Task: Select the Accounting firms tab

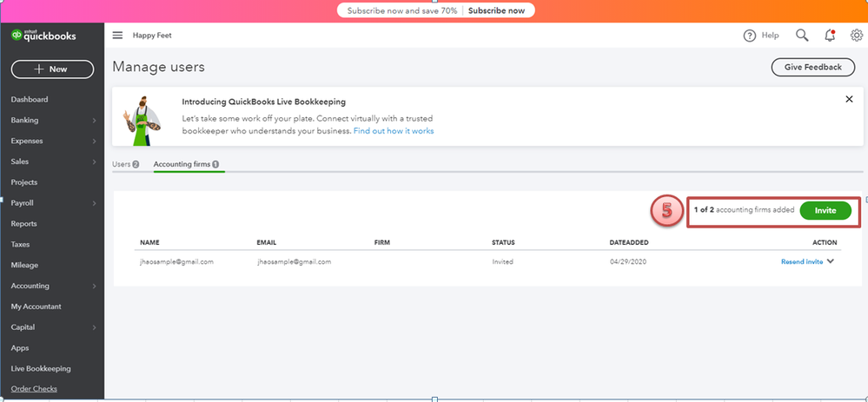Action: click(187, 164)
